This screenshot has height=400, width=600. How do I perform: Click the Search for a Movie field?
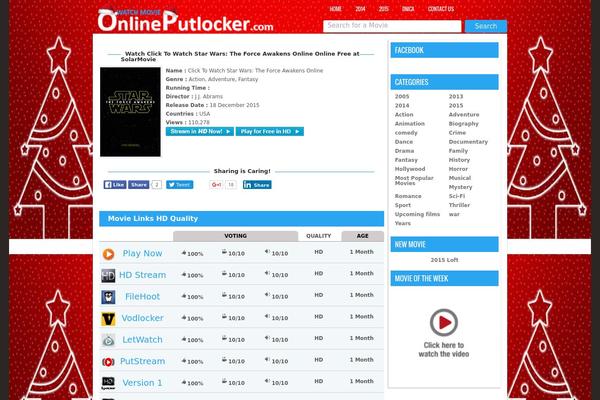392,26
